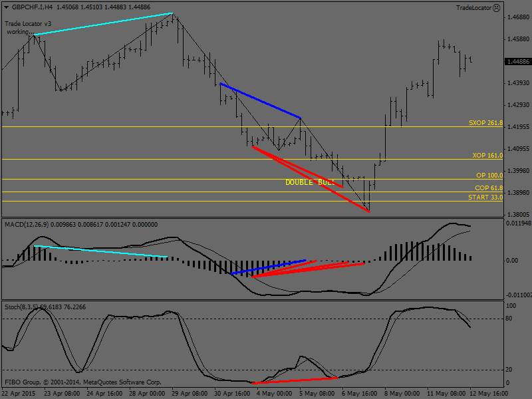
Task: Click the COP 61.8 level label
Action: pos(489,188)
